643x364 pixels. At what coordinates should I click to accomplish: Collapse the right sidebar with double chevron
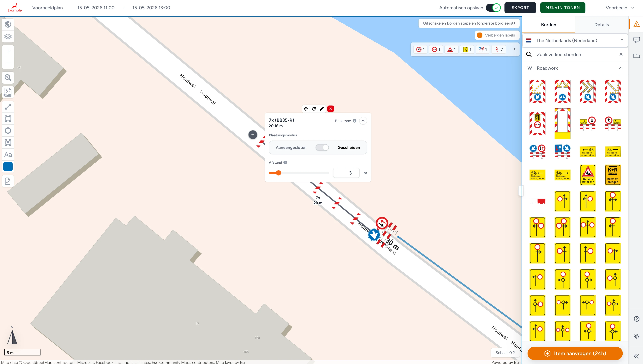[x=636, y=356]
